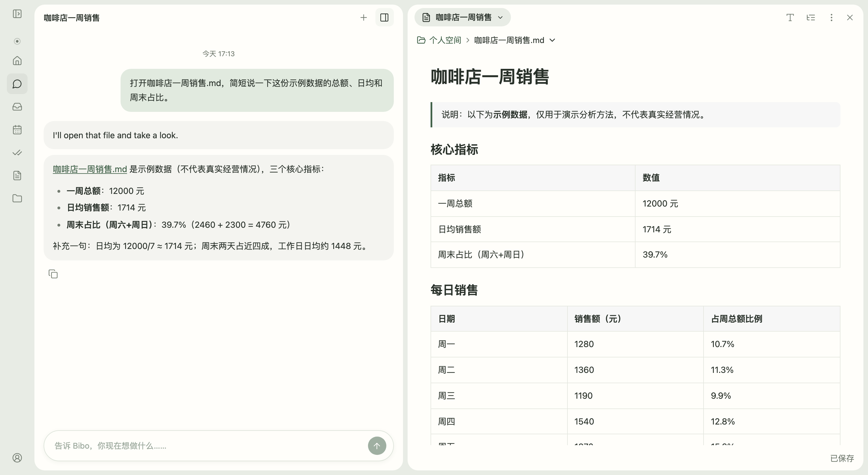Viewport: 868px width, 475px height.
Task: Click the 每日销售 section heading
Action: [x=454, y=290]
